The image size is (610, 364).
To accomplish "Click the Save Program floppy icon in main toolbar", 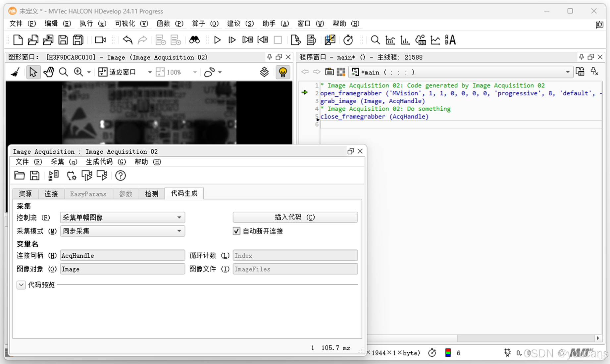I will pos(63,40).
